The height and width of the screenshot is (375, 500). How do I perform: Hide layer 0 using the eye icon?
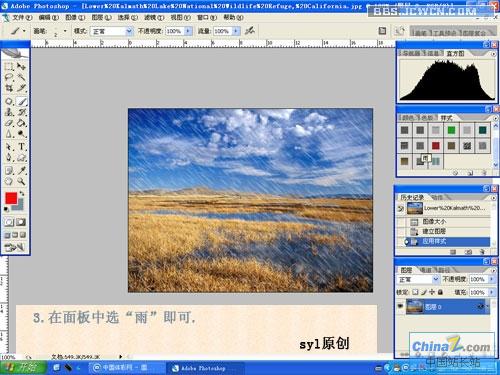[x=400, y=306]
